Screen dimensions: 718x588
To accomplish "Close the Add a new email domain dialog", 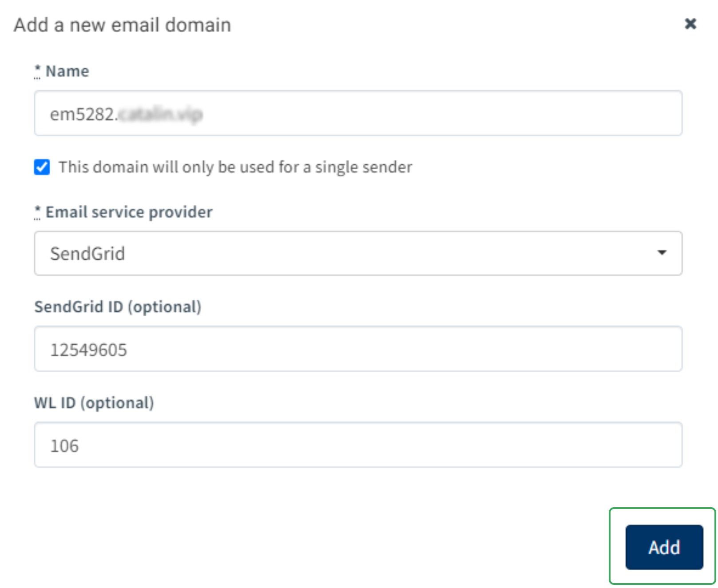I will [690, 24].
